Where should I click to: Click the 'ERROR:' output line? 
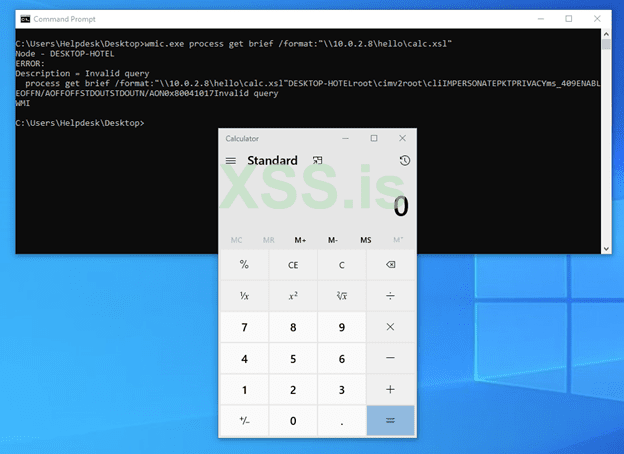point(30,64)
